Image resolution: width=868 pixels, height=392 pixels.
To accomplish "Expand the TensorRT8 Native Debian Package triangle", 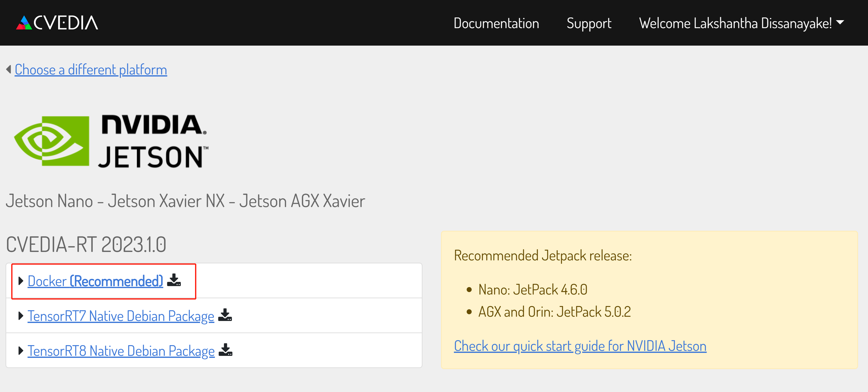I will point(21,351).
